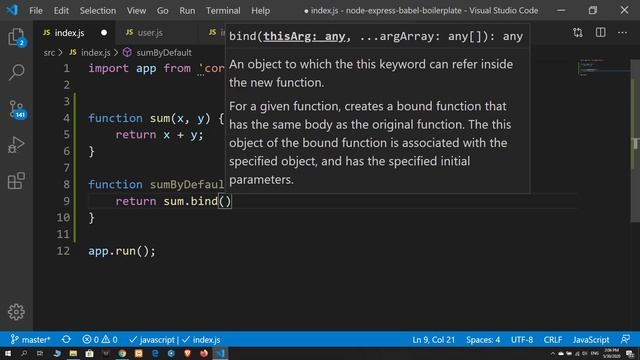
Task: Open problems panel via errors and warnings count
Action: point(100,340)
